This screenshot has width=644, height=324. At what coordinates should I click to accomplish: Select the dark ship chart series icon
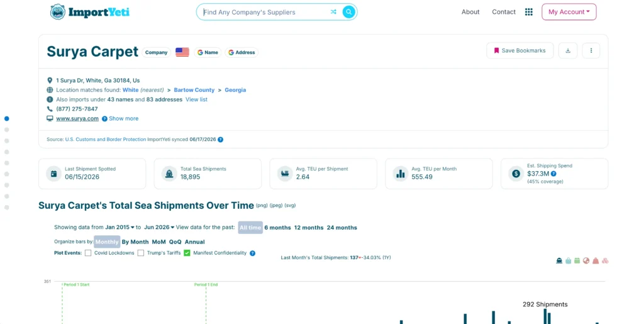pos(559,260)
